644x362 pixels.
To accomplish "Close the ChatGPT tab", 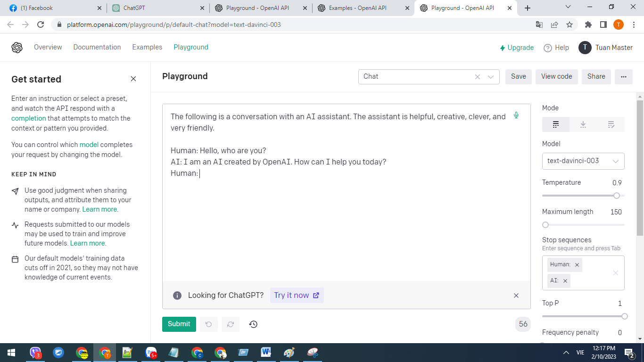I will coord(202,8).
